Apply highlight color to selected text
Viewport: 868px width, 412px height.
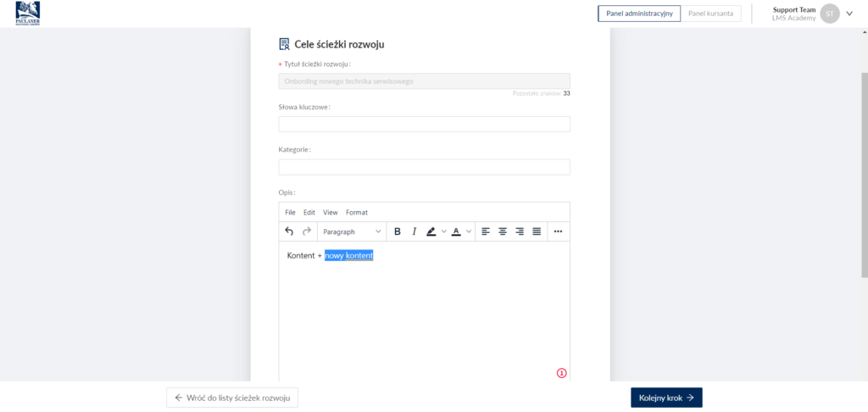[431, 231]
